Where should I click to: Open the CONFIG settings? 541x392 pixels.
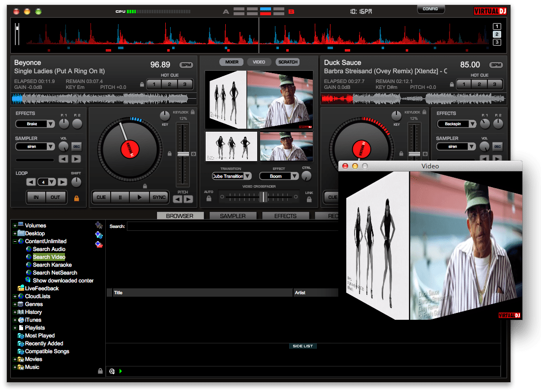point(430,9)
